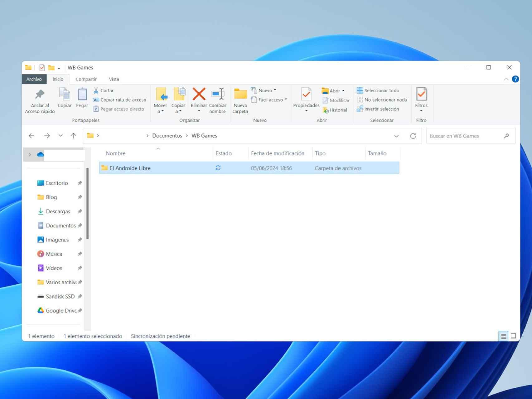Choose No seleccionar nada

382,100
